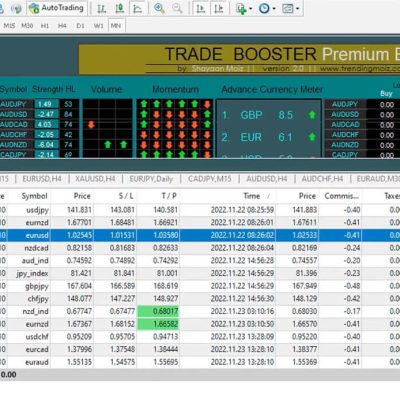Enable chart auto scroll icon
Viewport: 400px width, 400px height.
pyautogui.click(x=200, y=9)
